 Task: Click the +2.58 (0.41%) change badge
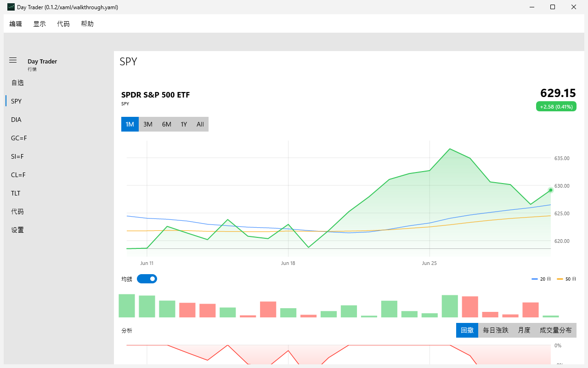[x=556, y=107]
